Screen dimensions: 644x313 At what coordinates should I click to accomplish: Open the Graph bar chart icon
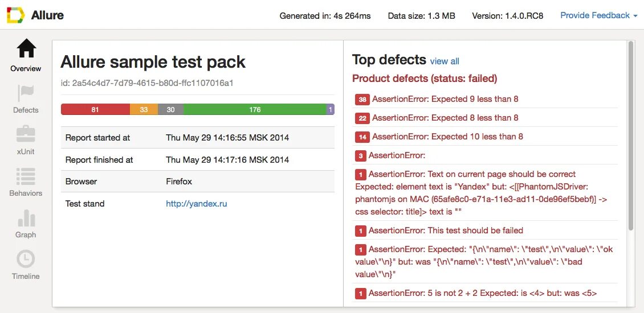[26, 217]
